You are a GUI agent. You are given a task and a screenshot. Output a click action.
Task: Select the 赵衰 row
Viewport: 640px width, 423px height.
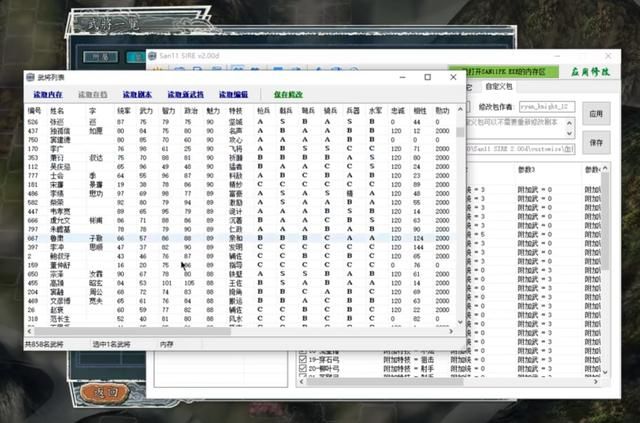point(240,310)
